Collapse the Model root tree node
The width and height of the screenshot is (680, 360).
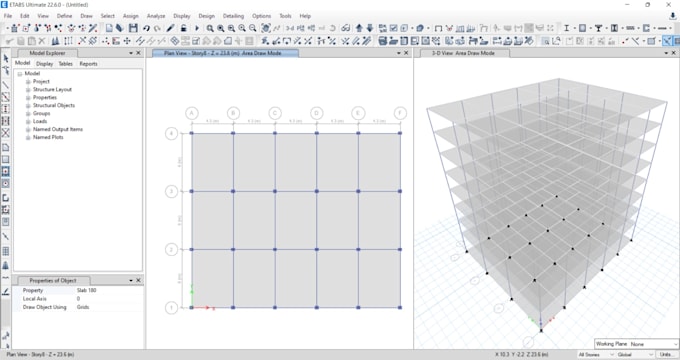20,74
